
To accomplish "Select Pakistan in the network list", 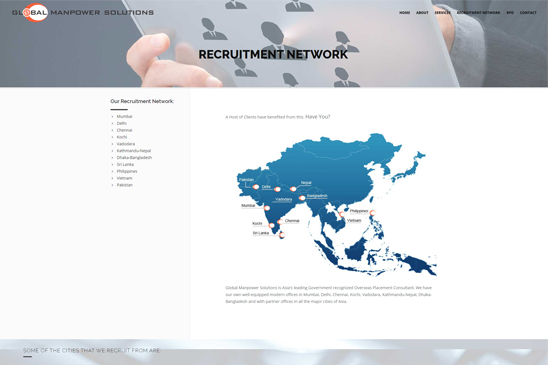I will coord(124,185).
